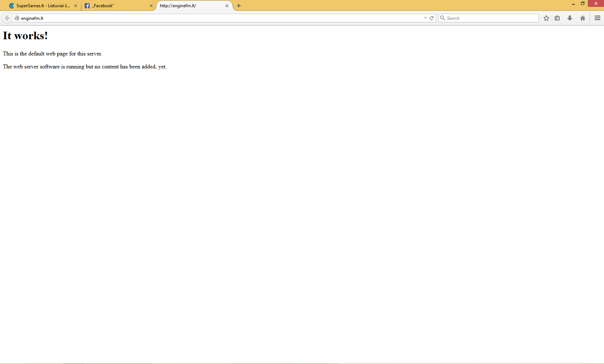The width and height of the screenshot is (604, 364).
Task: Switch to the Facebook tab
Action: (118, 6)
